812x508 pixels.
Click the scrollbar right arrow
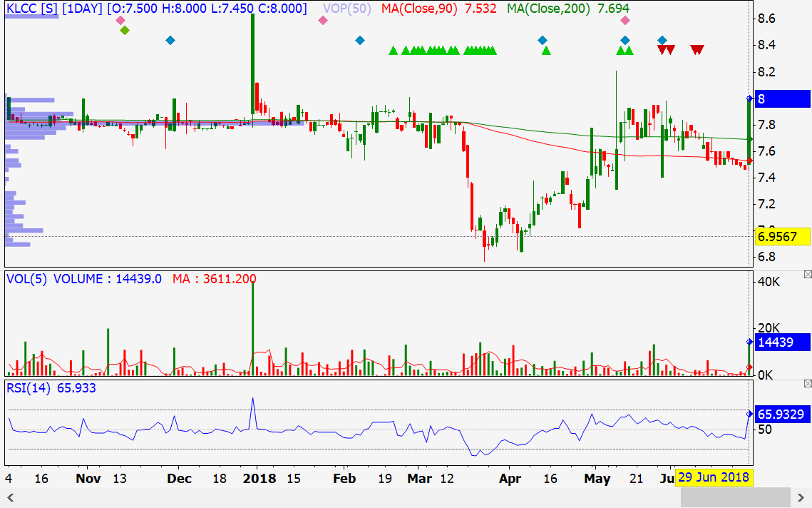pos(801,497)
